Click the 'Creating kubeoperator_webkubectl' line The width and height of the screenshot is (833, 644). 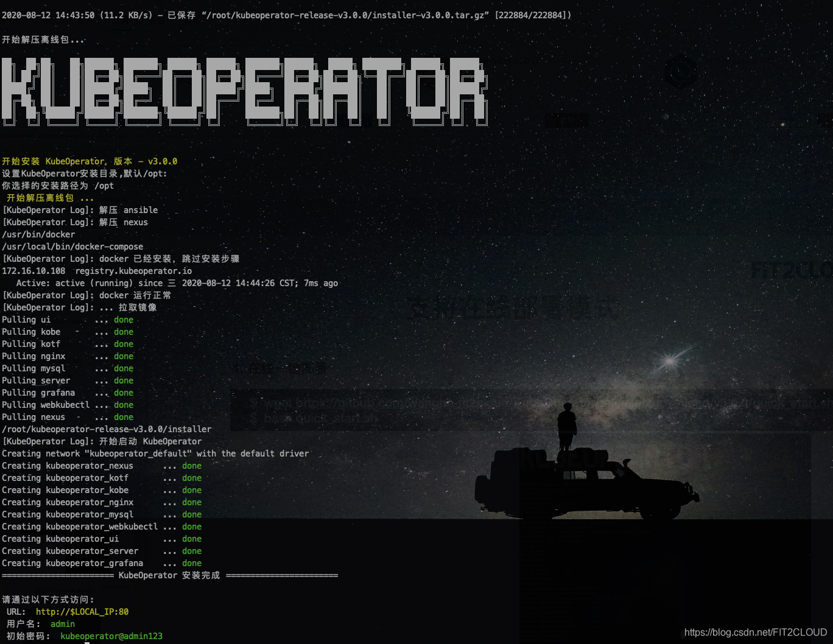tap(102, 527)
